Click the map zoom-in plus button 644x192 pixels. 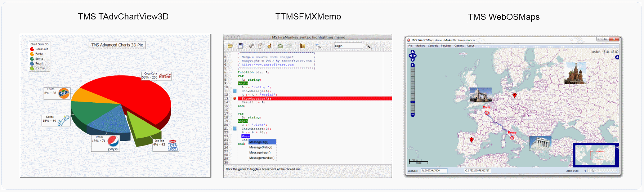[x=413, y=65]
